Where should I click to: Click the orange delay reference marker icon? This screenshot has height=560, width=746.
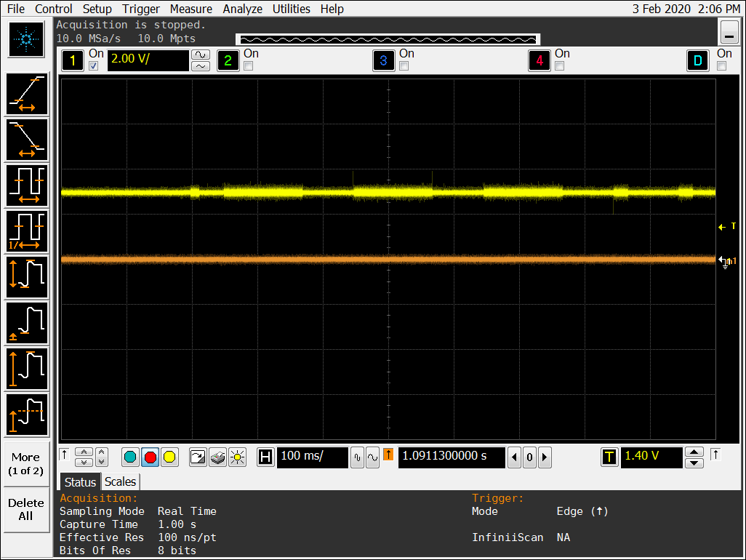(x=388, y=455)
